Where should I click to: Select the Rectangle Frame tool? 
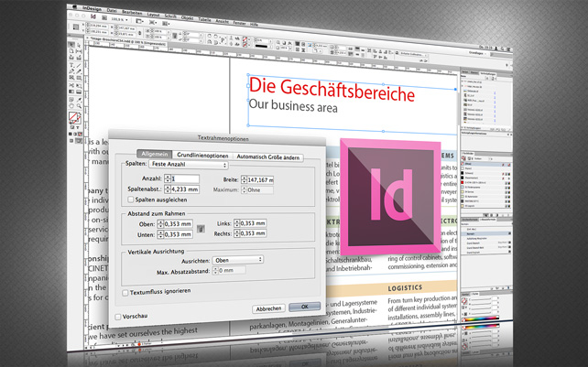click(71, 78)
